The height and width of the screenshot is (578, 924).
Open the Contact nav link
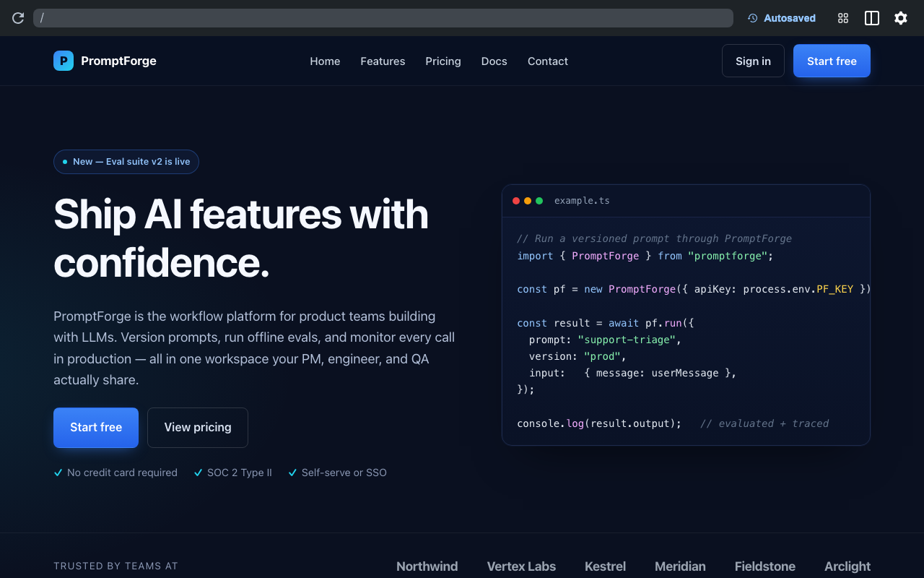(x=548, y=61)
